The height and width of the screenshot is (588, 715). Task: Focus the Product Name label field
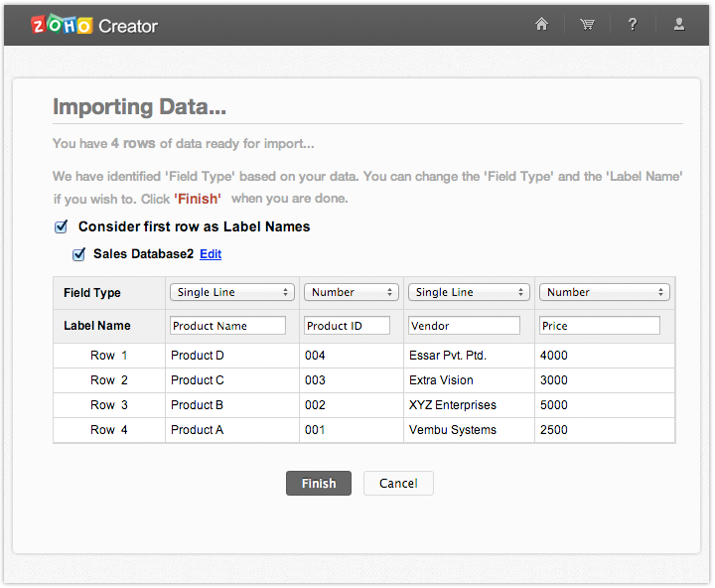(227, 326)
